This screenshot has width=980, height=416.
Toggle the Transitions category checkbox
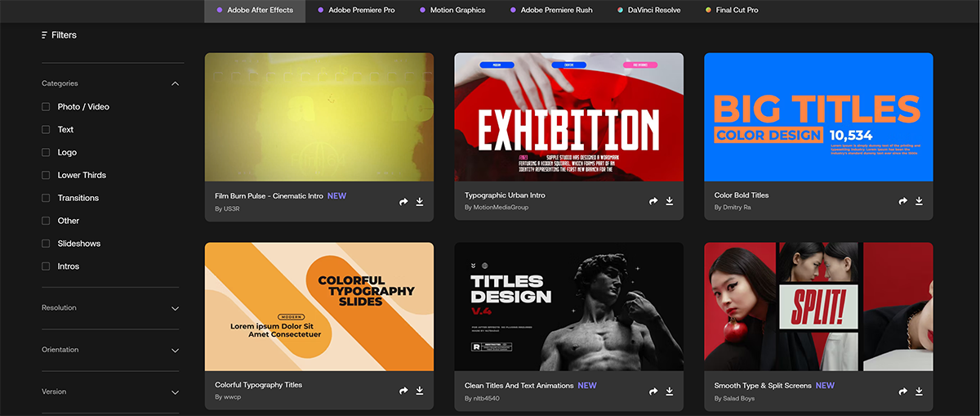pos(46,198)
